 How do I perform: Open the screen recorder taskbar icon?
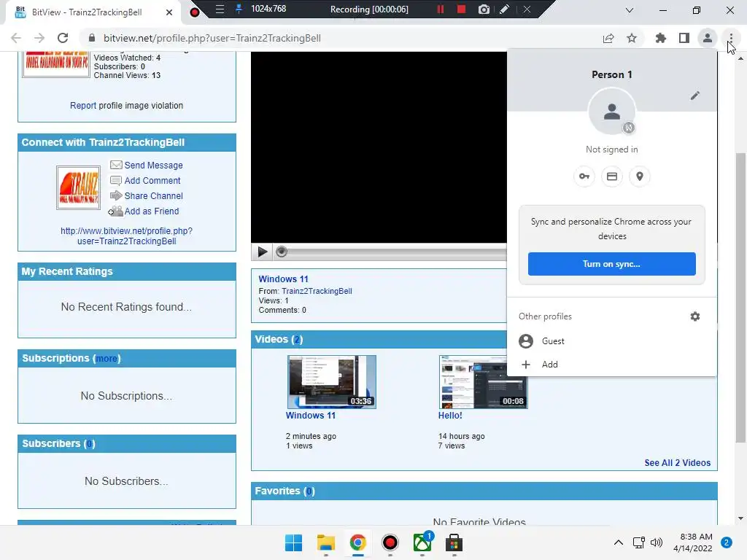click(390, 542)
